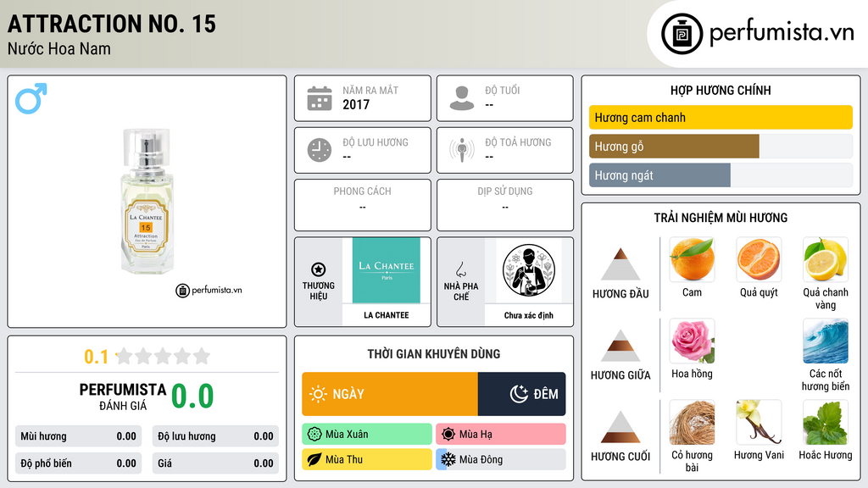Click the person icon beside Độ tuổi
Viewport: 868px width, 488px height.
coord(462,98)
